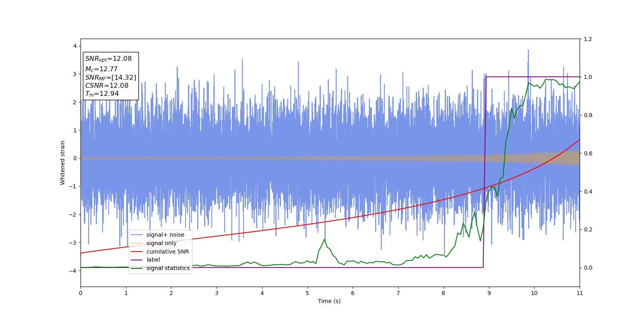Click the SNRMF=[14.32] annotation text
The height and width of the screenshot is (322, 644).
point(111,77)
